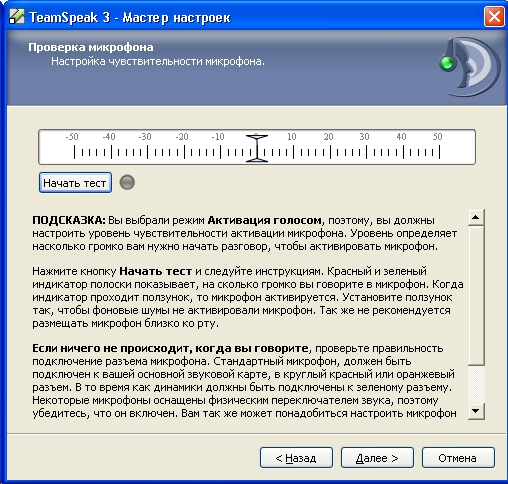The height and width of the screenshot is (484, 508).
Task: Proceed with the Далее button
Action: pos(377,458)
